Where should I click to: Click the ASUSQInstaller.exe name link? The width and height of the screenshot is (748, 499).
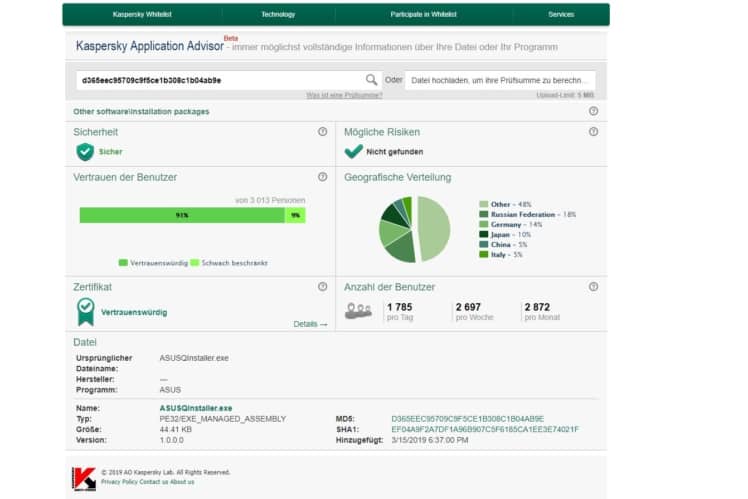point(196,408)
